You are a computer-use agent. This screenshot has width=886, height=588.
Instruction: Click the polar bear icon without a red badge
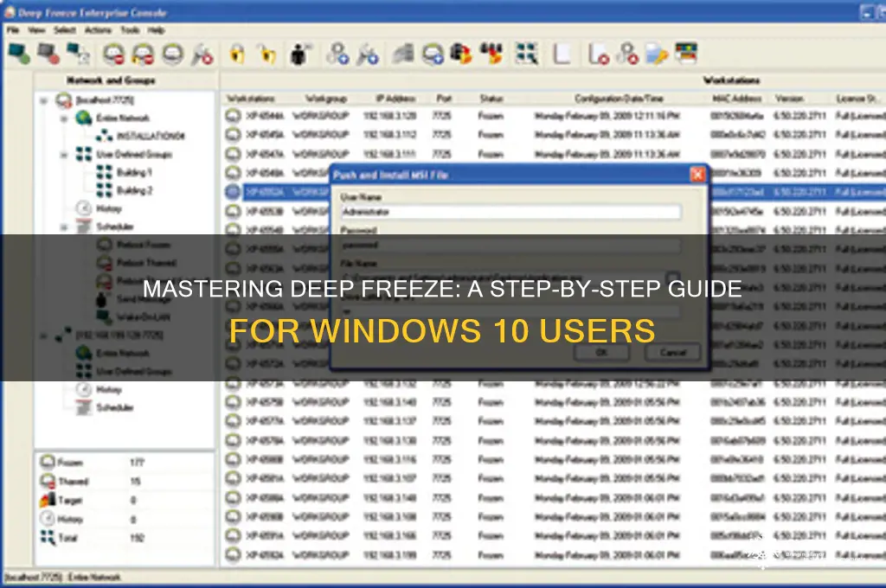coord(173,54)
